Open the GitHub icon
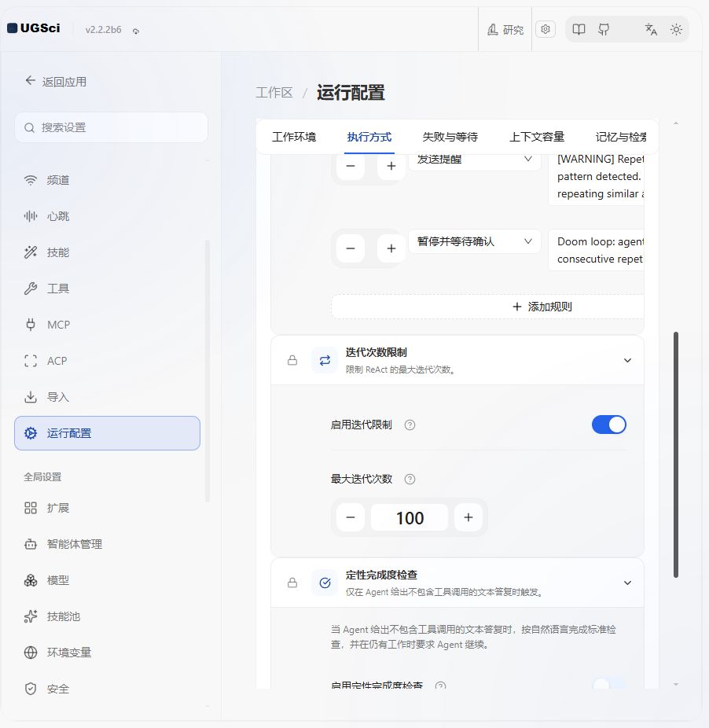Viewport: 709px width, 728px height. (x=604, y=30)
